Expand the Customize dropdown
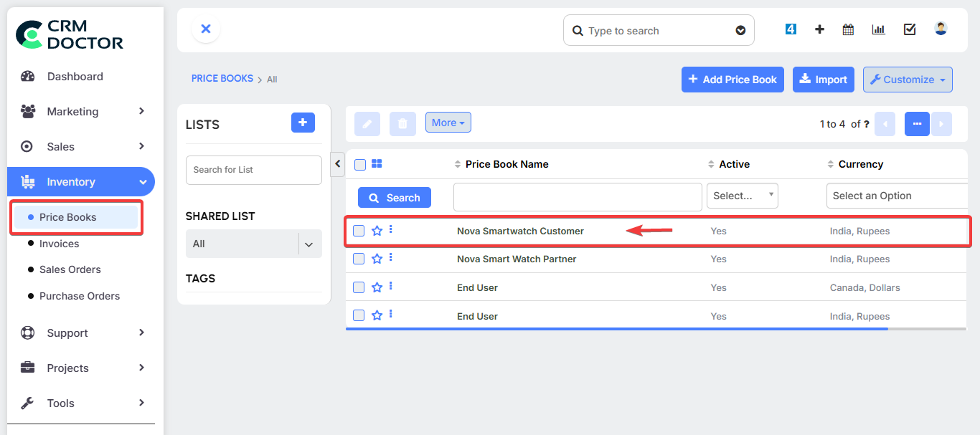Image resolution: width=980 pixels, height=435 pixels. click(x=908, y=80)
